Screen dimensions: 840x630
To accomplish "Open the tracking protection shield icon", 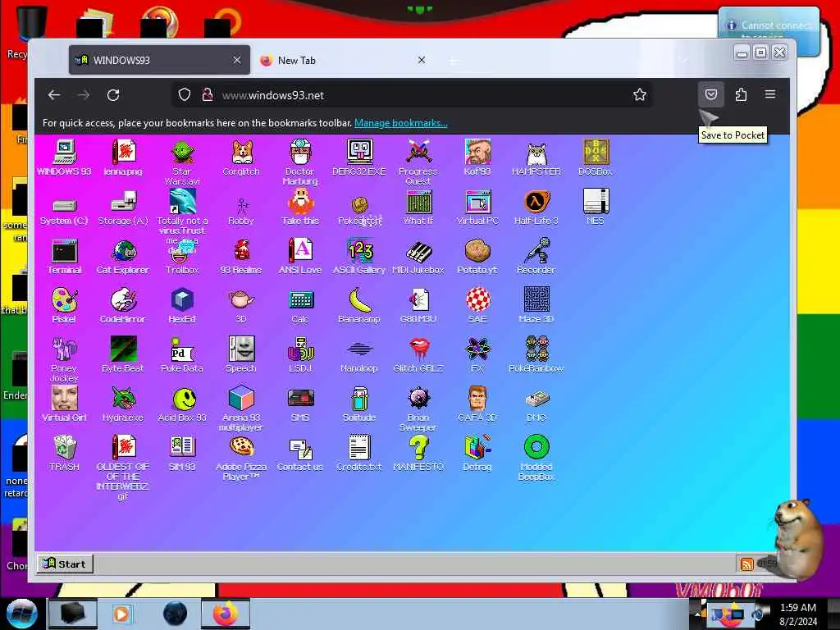I will click(185, 95).
